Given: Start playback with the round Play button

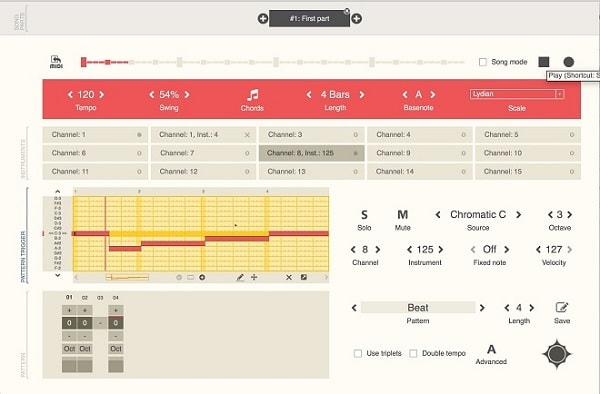Looking at the screenshot, I should pos(569,62).
